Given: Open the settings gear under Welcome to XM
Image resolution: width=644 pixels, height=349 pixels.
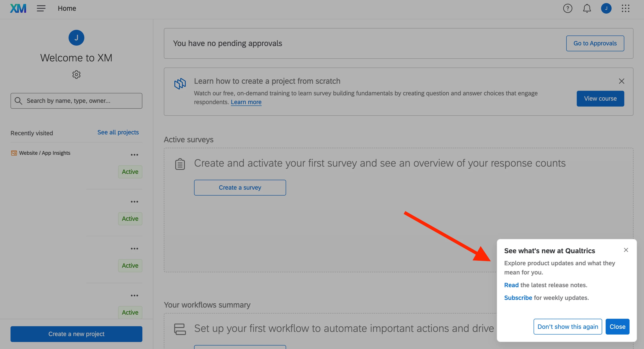Looking at the screenshot, I should coord(76,75).
